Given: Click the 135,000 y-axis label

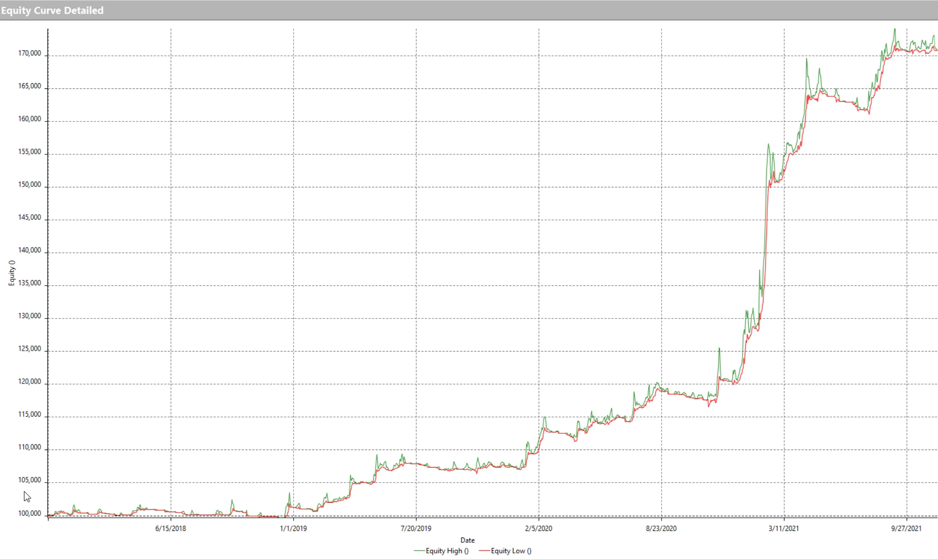Looking at the screenshot, I should pos(29,283).
